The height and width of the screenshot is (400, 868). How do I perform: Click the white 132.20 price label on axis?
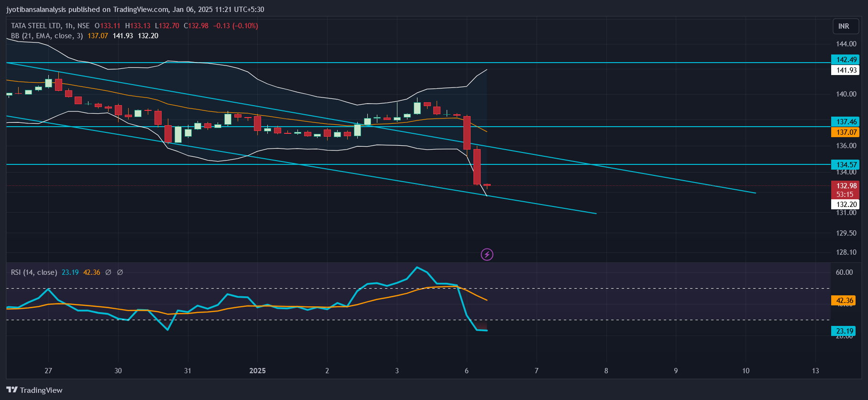click(x=846, y=205)
